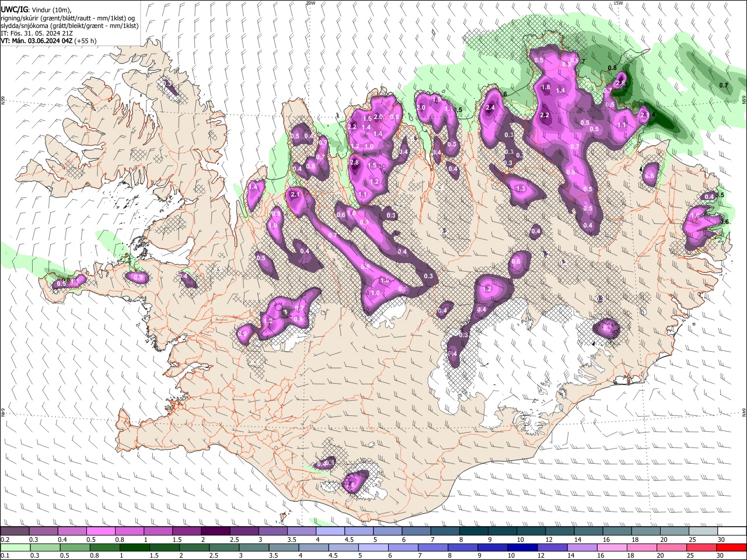The height and width of the screenshot is (560, 747).
Task: Click the bold UWC/IG title text
Action: pyautogui.click(x=15, y=10)
